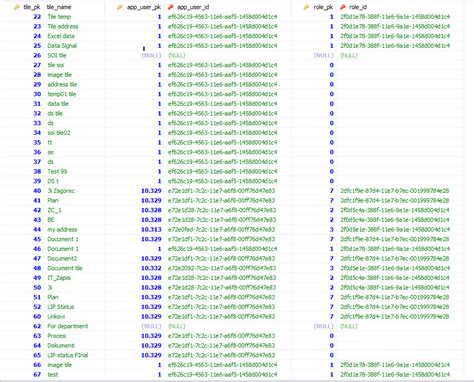Click the 10.313 app_user_pk value in the my address row
Viewport: 474px width, 382px height.
151,229
